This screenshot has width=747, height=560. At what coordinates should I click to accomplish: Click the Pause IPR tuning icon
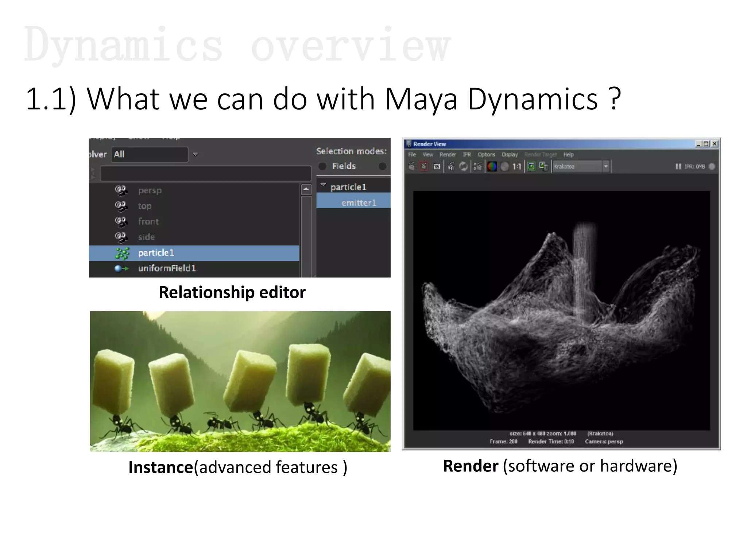(x=678, y=167)
